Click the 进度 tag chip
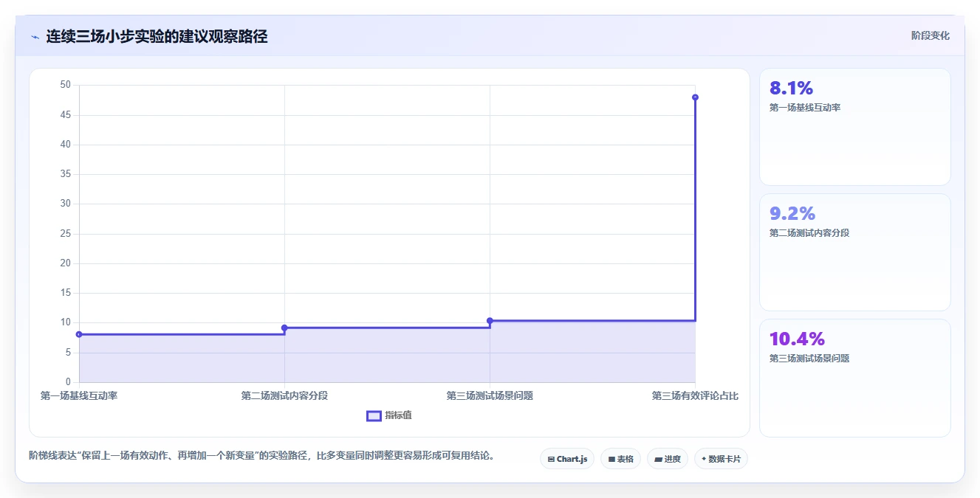Viewport: 980px width, 498px height. pyautogui.click(x=668, y=459)
